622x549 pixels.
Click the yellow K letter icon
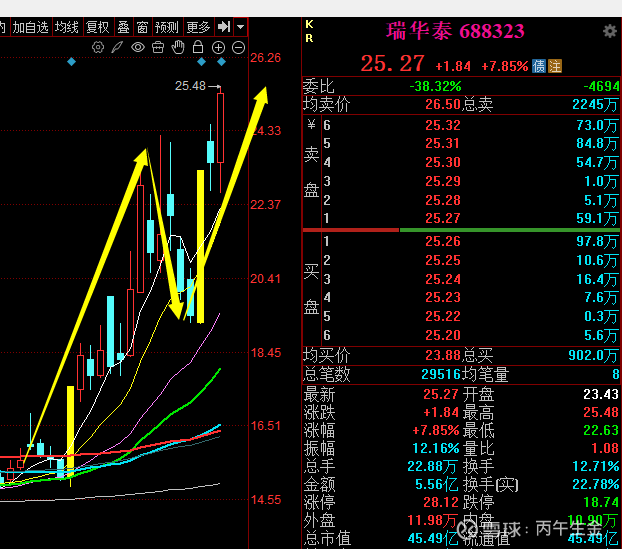tap(309, 25)
